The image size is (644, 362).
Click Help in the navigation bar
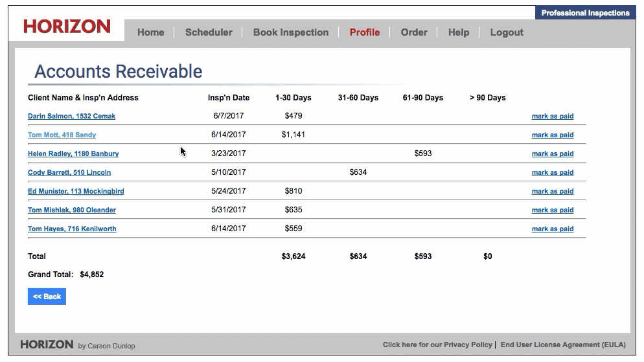click(x=458, y=32)
